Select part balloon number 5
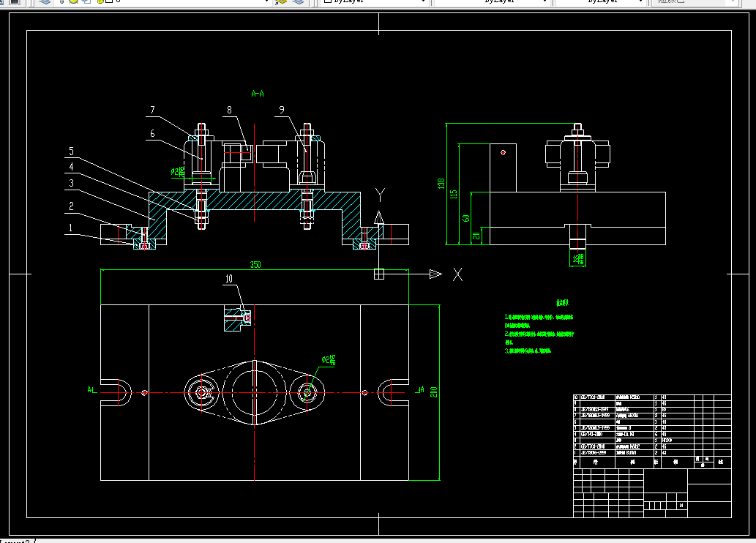 coord(72,151)
